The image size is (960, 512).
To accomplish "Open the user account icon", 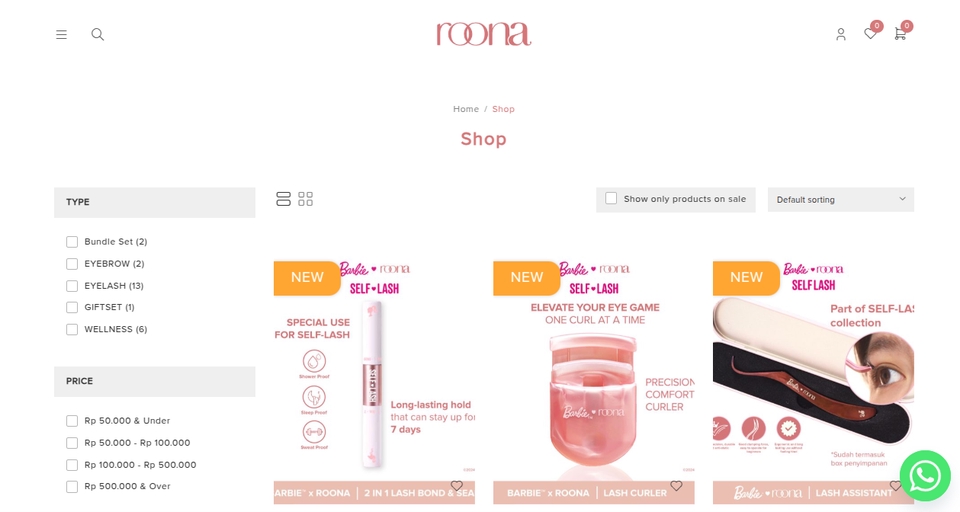I will tap(841, 34).
